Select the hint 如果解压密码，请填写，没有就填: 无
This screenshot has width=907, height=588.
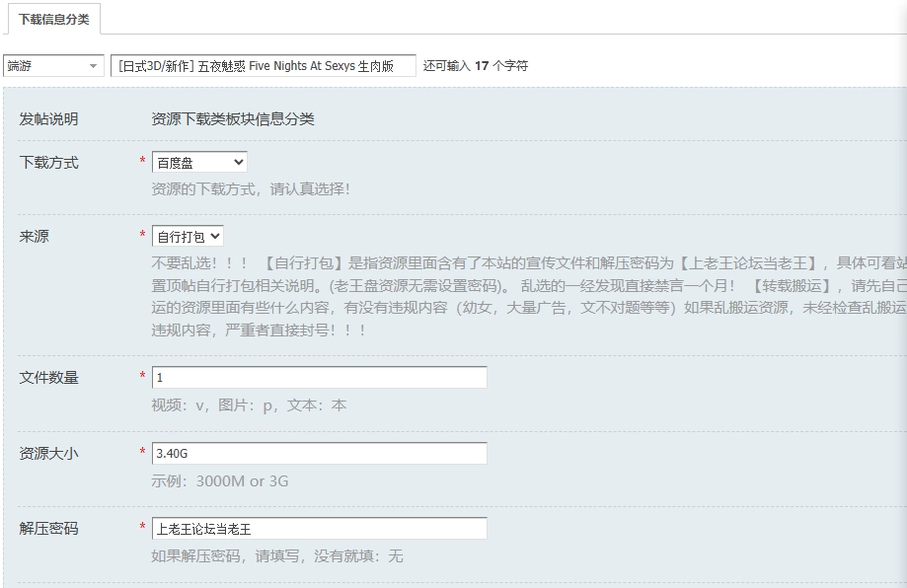[x=277, y=556]
